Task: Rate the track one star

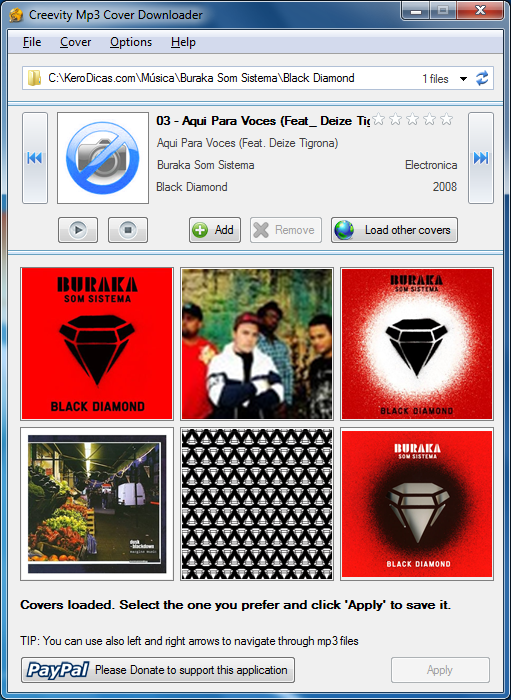Action: [378, 119]
